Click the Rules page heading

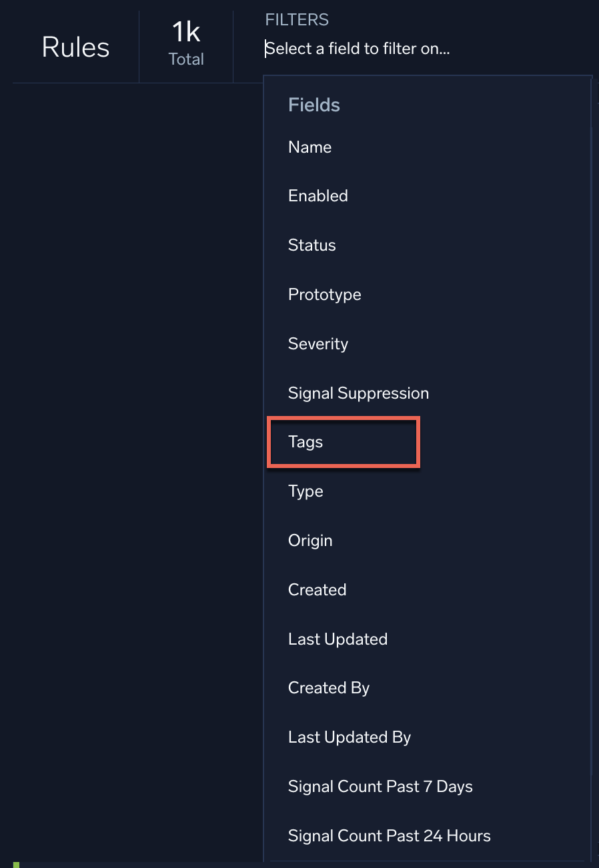tap(75, 47)
